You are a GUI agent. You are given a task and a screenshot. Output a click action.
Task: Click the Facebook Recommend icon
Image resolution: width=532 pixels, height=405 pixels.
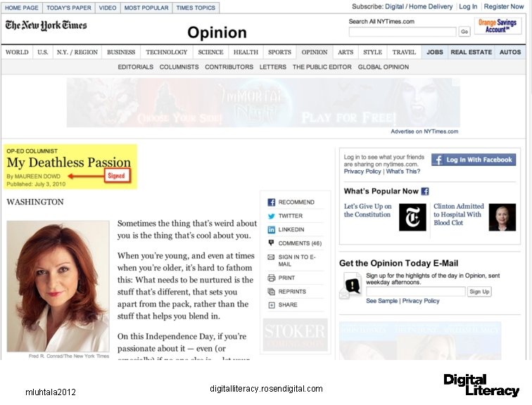[x=271, y=202]
